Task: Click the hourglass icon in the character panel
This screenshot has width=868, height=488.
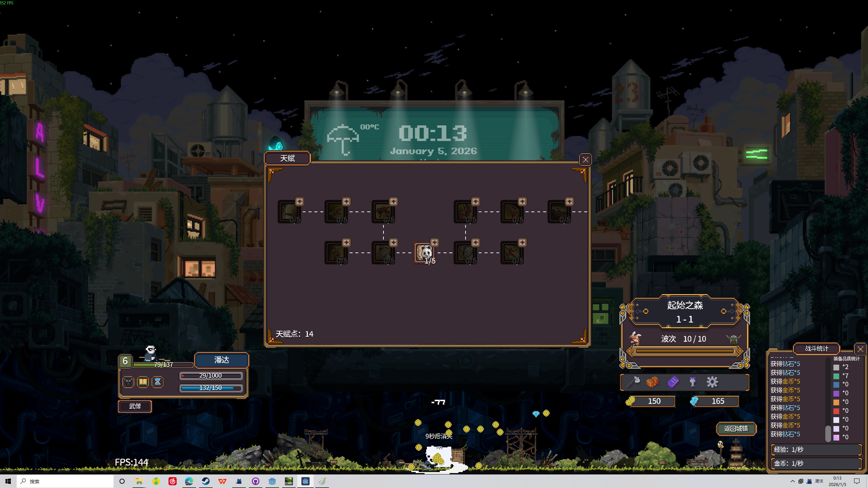Action: (x=157, y=382)
